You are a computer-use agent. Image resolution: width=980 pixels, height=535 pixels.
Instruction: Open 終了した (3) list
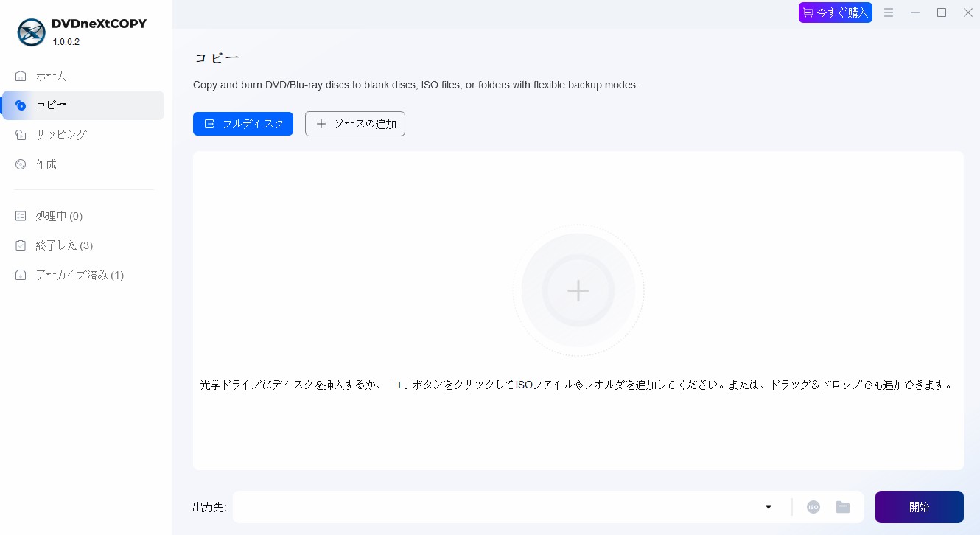pos(83,245)
